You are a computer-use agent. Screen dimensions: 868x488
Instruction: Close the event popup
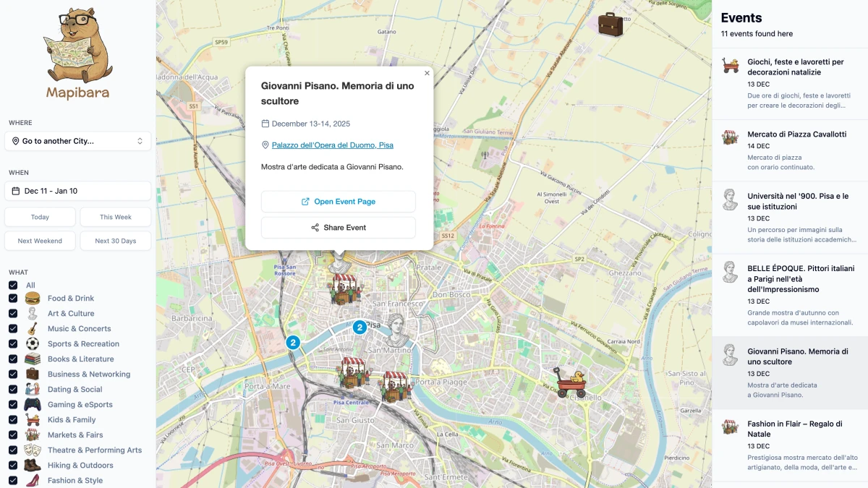click(x=427, y=73)
